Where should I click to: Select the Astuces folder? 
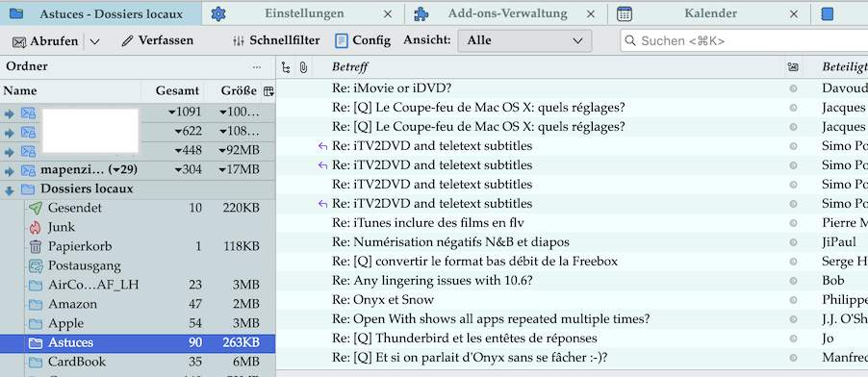138,342
